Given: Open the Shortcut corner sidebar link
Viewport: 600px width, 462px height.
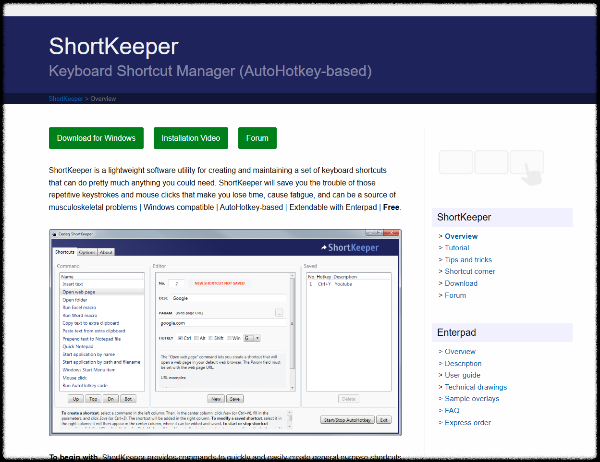Looking at the screenshot, I should pyautogui.click(x=470, y=271).
